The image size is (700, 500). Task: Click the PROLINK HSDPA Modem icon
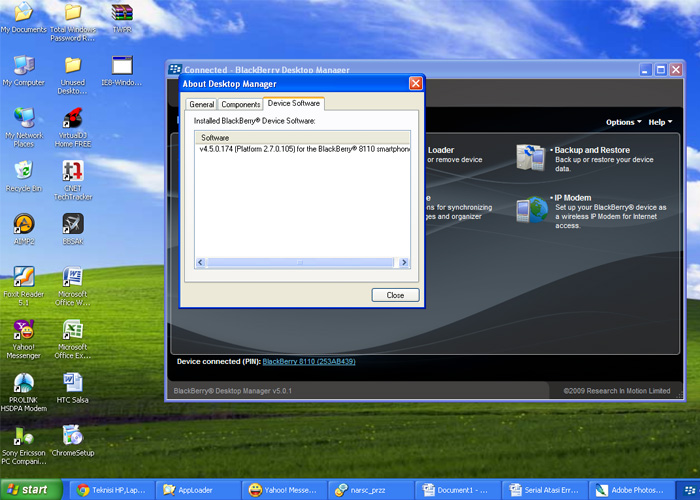[x=23, y=383]
